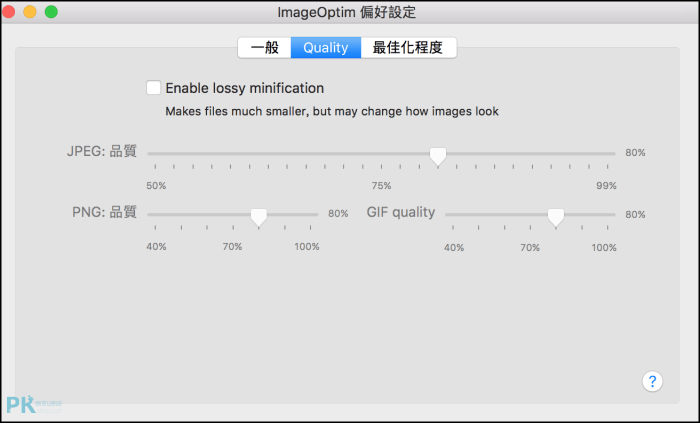Open the 最佳化程度 tab
Image resolution: width=700 pixels, height=423 pixels.
point(408,48)
